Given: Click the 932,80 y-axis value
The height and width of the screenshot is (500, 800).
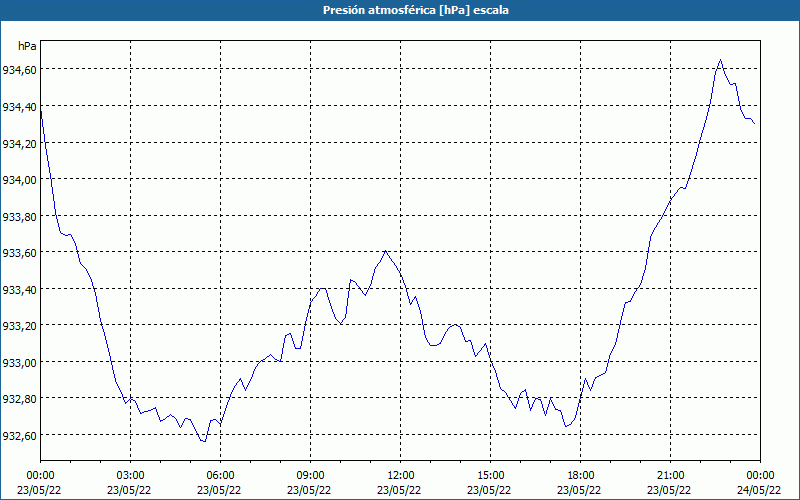Looking at the screenshot, I should click(x=19, y=398).
